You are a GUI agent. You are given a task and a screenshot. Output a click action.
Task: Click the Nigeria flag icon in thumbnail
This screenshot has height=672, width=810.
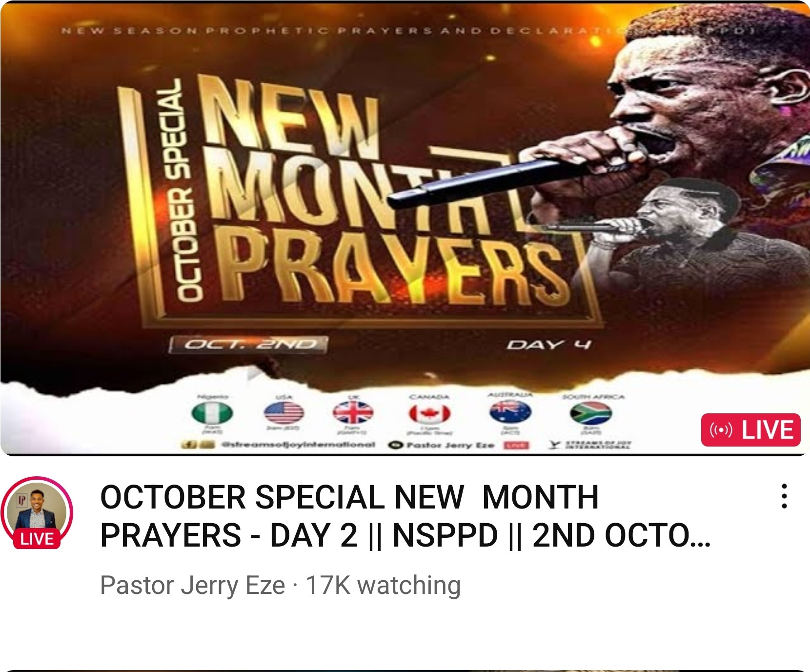coord(212,413)
